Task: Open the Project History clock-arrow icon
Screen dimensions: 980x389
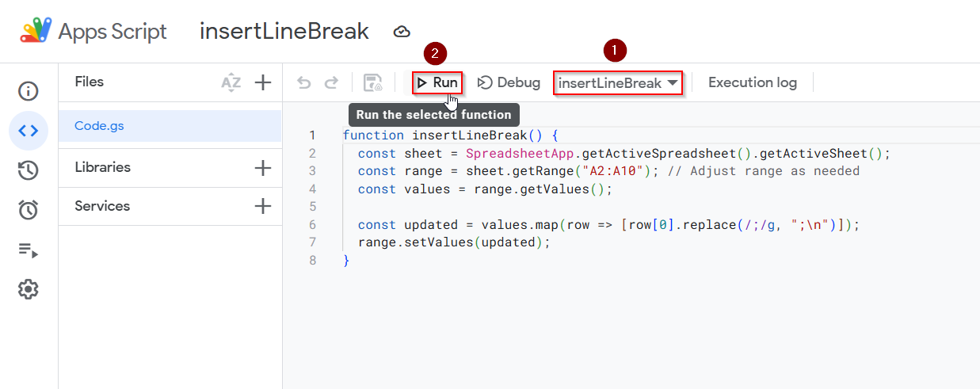Action: 29,170
